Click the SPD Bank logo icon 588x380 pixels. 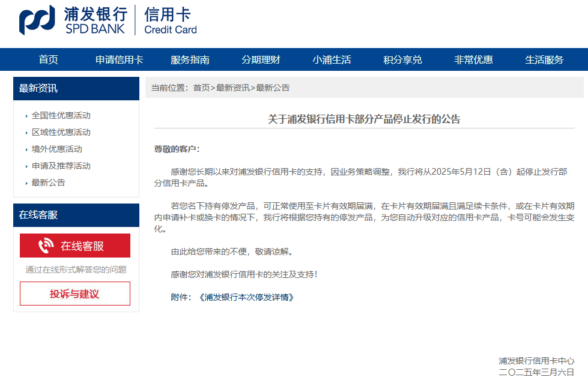click(38, 20)
